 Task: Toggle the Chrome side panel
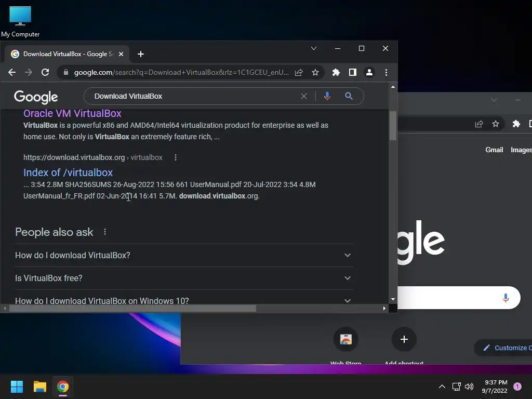coord(353,72)
